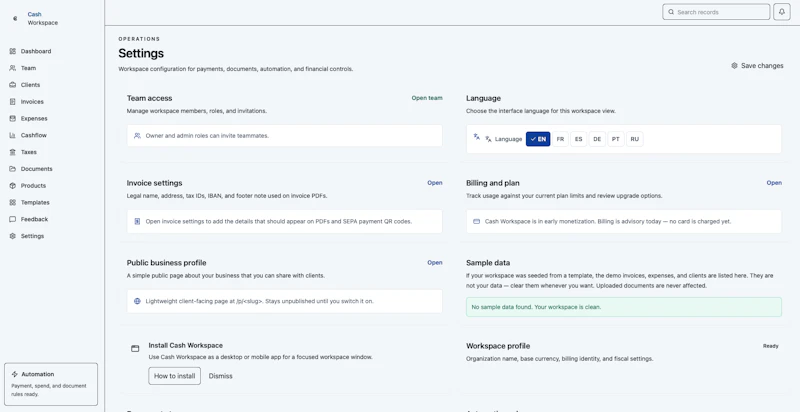Click the Taxes bank icon in sidebar
Viewport: 800px width, 412px height.
coord(13,152)
